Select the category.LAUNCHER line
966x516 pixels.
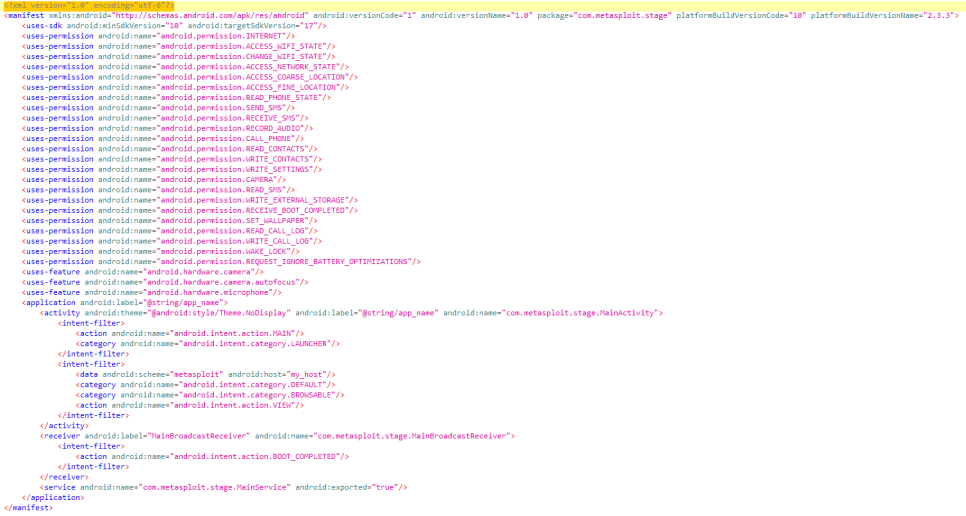[x=208, y=344]
